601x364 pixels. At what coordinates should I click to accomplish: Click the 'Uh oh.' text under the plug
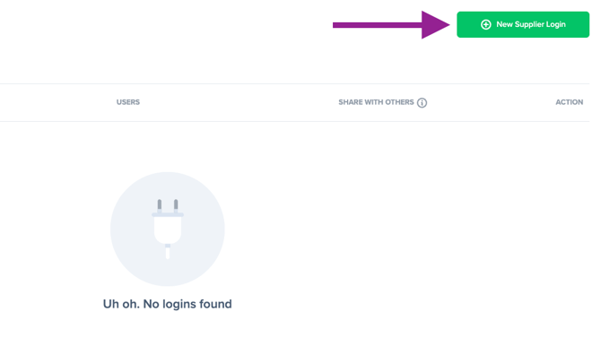click(121, 304)
